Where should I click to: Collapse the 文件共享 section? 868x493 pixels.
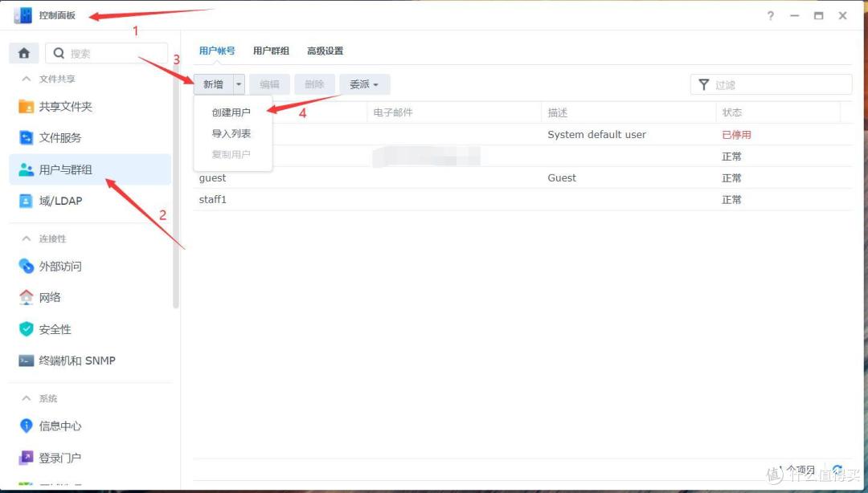[26, 79]
